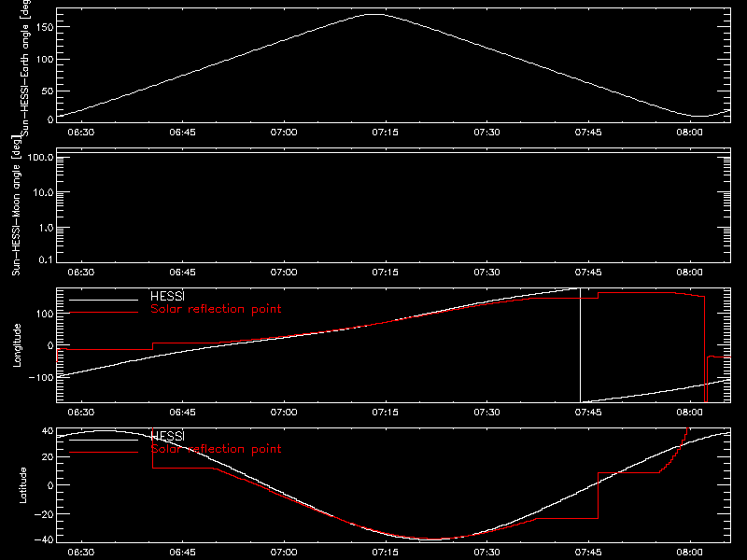This screenshot has width=747, height=560.
Task: Select the 0.1 label on the Moon angle axis
Action: [x=48, y=259]
